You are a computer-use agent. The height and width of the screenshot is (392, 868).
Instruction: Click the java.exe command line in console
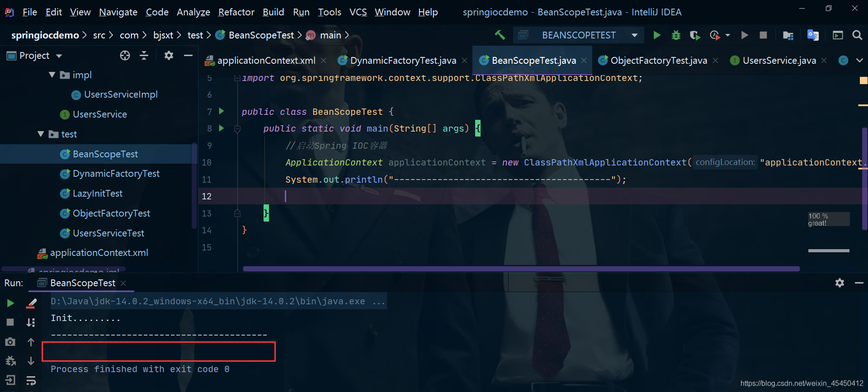click(218, 302)
